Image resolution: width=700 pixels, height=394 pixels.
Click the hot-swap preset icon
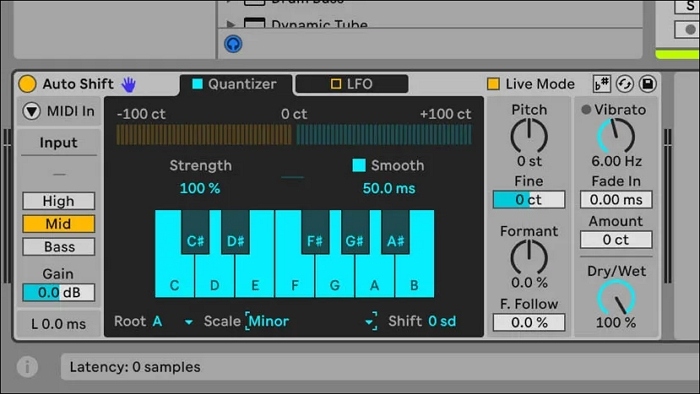[x=625, y=84]
